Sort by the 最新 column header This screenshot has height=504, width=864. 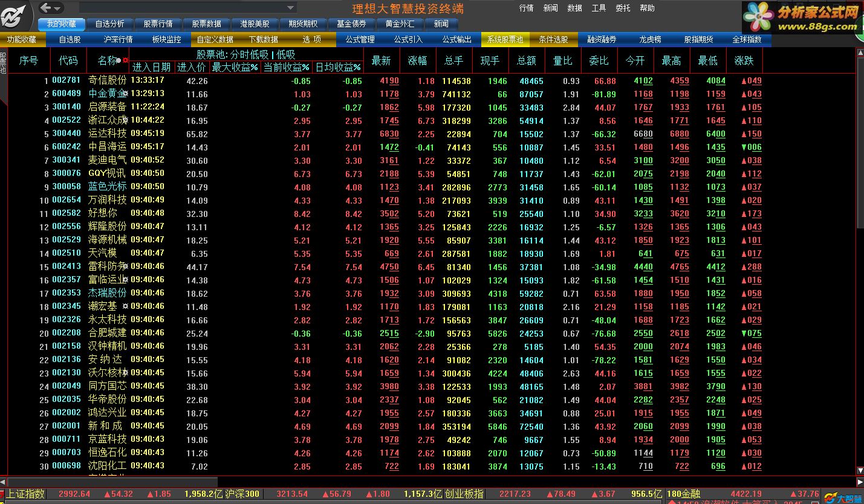tap(382, 60)
